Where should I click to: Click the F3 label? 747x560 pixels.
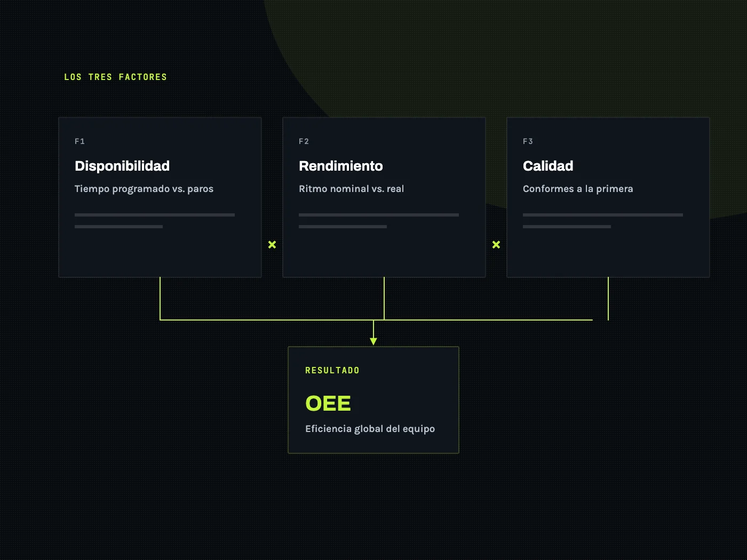click(528, 141)
